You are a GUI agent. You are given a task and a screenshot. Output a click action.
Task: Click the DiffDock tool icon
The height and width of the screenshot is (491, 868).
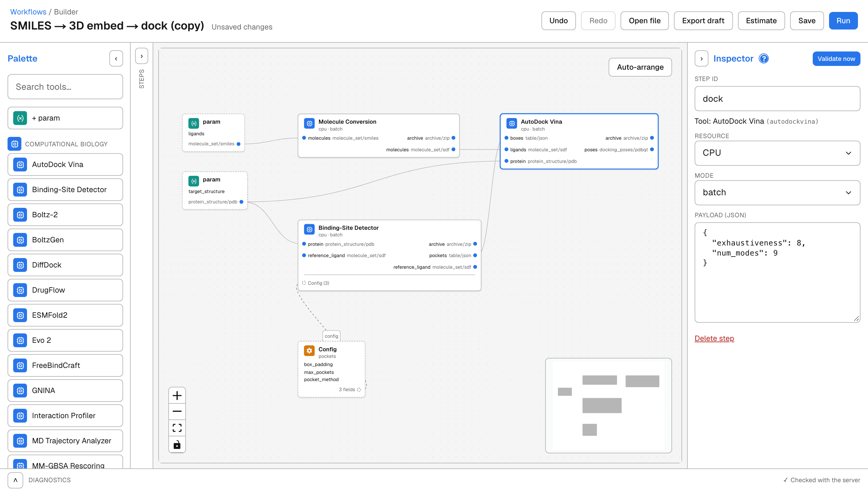click(x=20, y=265)
